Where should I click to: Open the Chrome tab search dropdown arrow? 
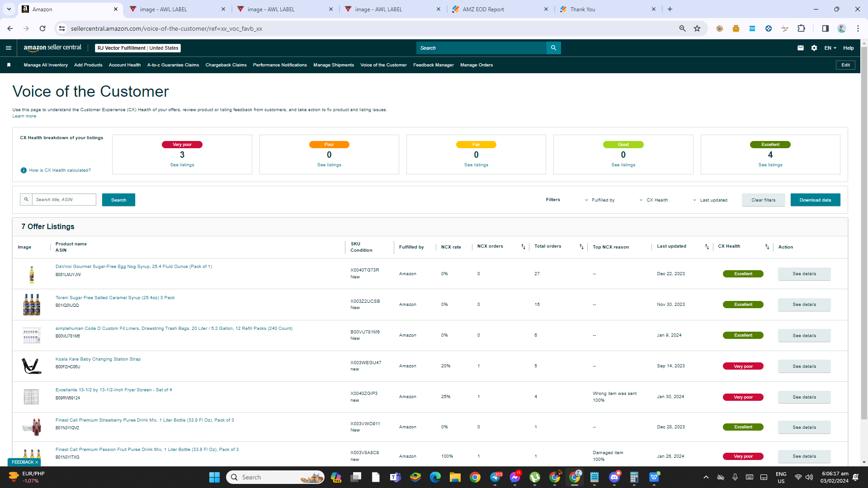(9, 9)
